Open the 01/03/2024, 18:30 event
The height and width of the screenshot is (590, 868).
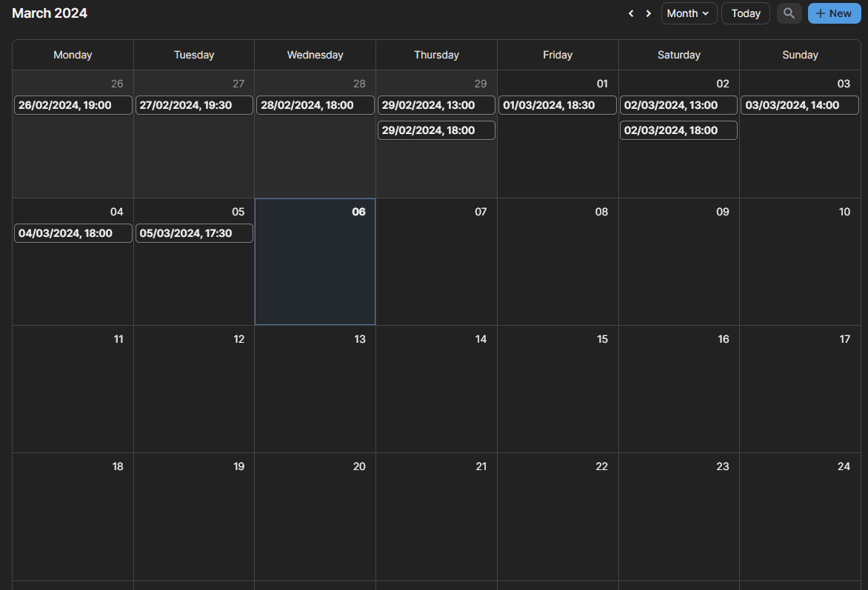click(x=558, y=105)
